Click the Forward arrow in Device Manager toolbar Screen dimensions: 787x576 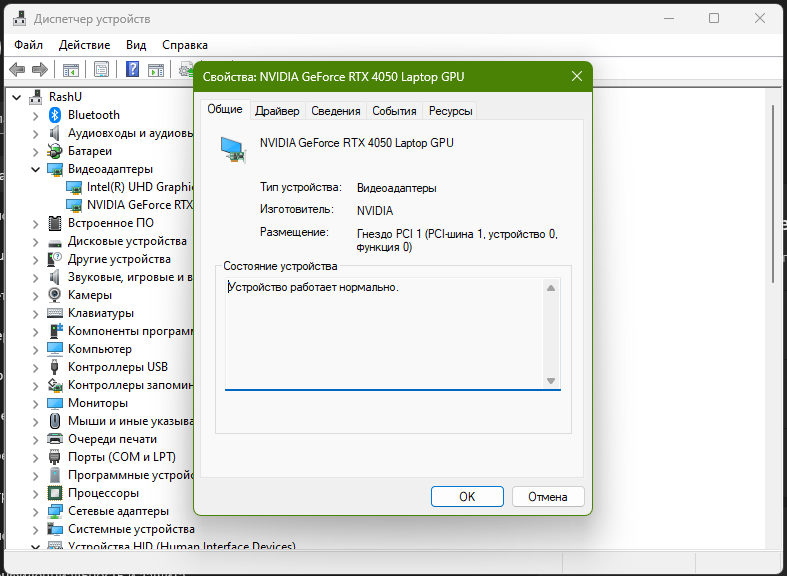(x=40, y=69)
